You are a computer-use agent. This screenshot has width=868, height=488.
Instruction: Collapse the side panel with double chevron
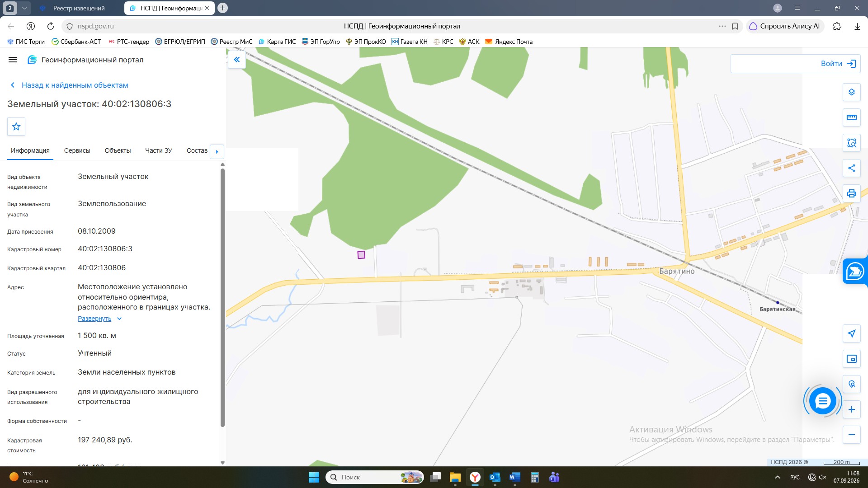point(237,60)
